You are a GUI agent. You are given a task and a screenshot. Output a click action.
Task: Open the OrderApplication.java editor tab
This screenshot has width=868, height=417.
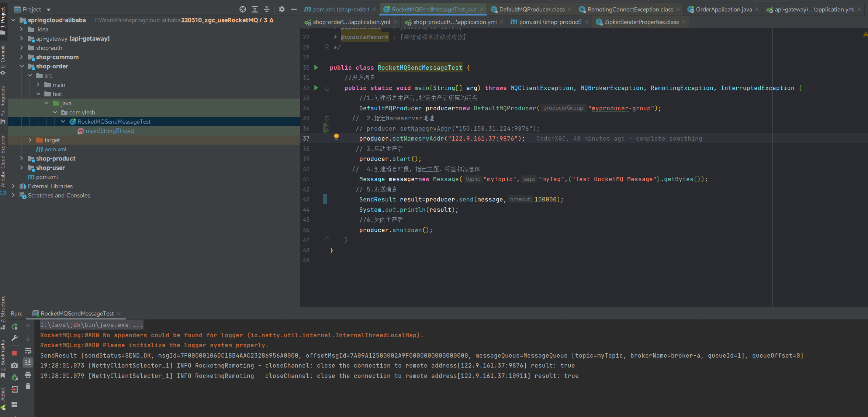coord(723,10)
